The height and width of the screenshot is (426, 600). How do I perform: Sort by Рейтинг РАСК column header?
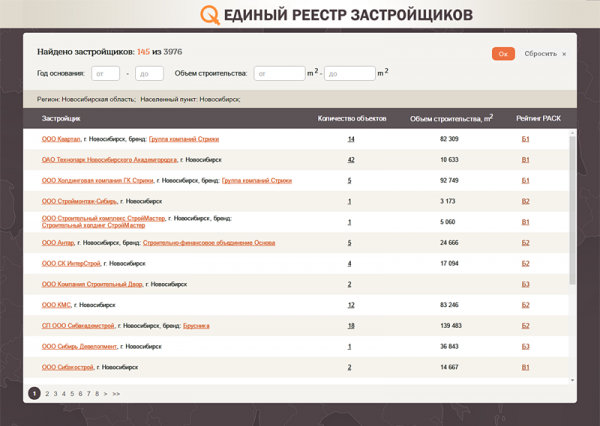(x=538, y=119)
